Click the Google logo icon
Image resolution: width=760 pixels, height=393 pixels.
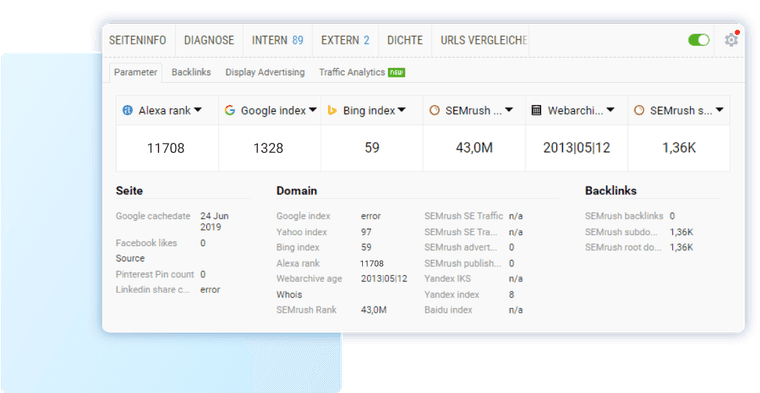[230, 110]
